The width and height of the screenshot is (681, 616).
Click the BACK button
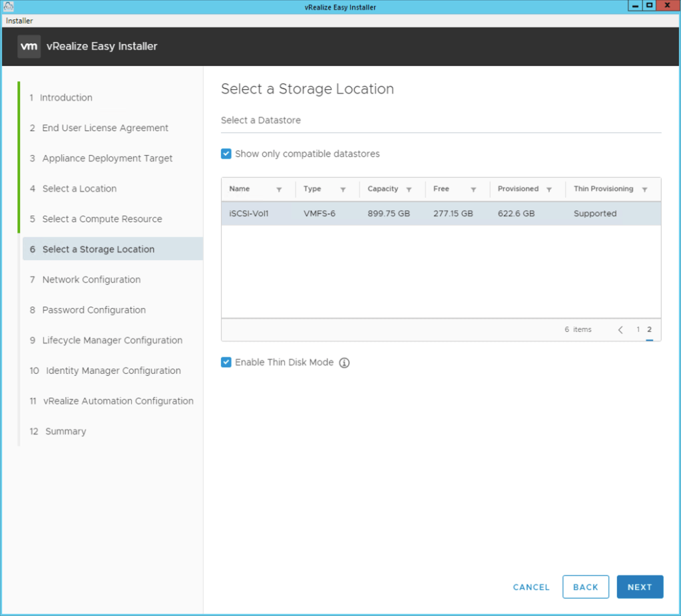(x=585, y=587)
